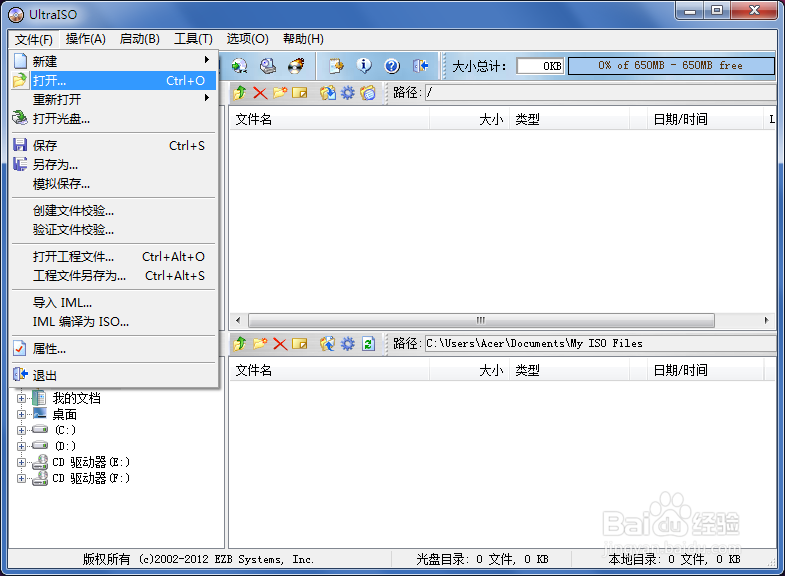The width and height of the screenshot is (785, 576).
Task: Click the convert image format disc icon
Action: [x=239, y=66]
